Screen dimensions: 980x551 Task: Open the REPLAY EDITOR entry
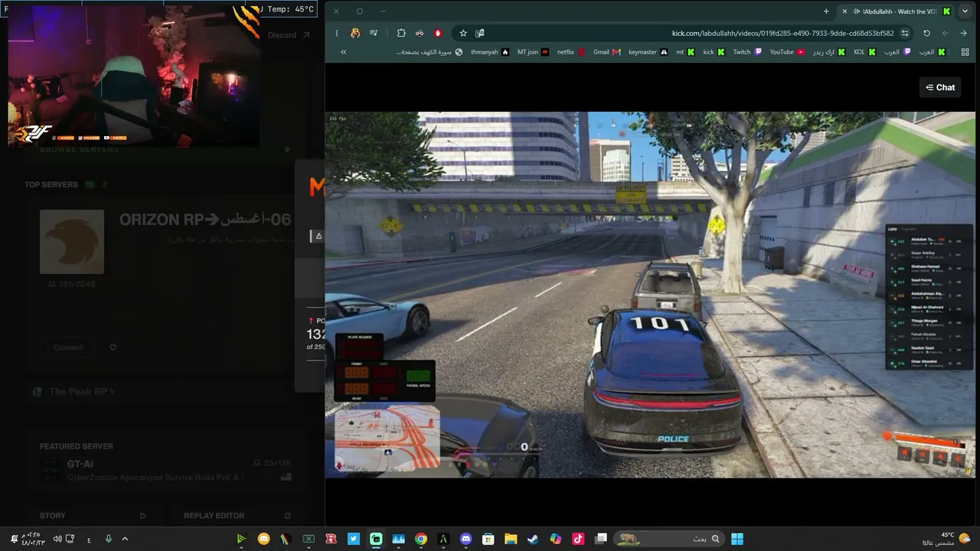coord(237,516)
